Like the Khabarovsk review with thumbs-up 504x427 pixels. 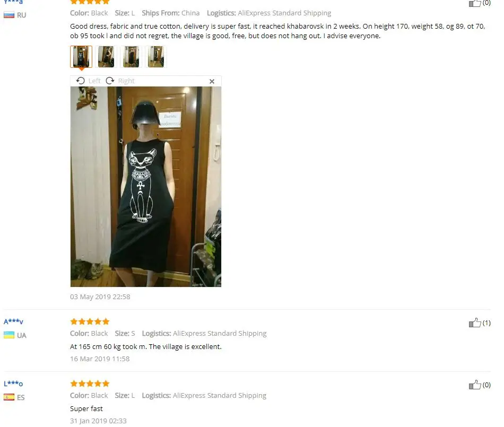475,3
